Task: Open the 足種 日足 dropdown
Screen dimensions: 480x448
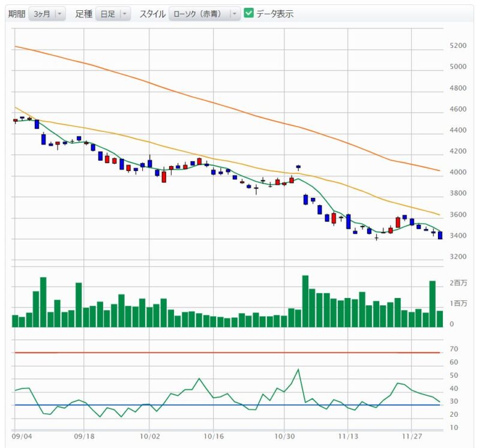Action: pos(113,14)
